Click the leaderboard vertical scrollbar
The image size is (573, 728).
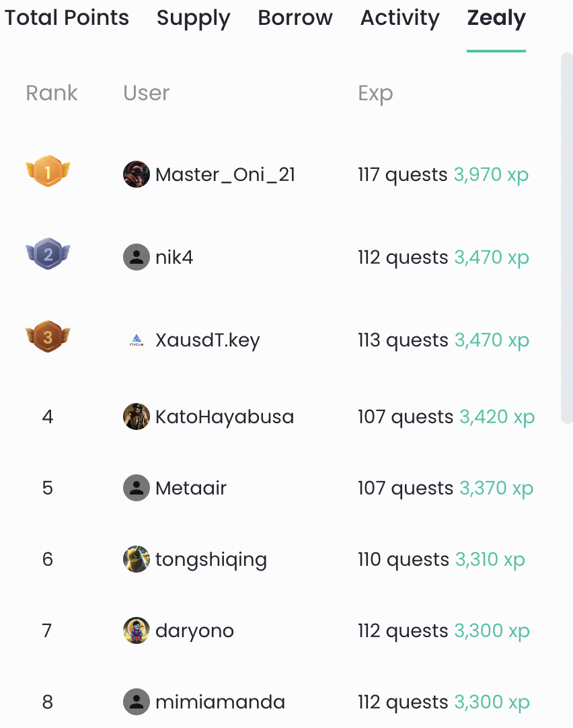coord(567,238)
